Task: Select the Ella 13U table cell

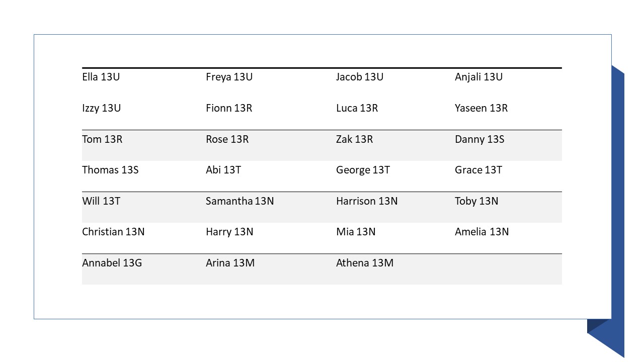Action: [101, 77]
